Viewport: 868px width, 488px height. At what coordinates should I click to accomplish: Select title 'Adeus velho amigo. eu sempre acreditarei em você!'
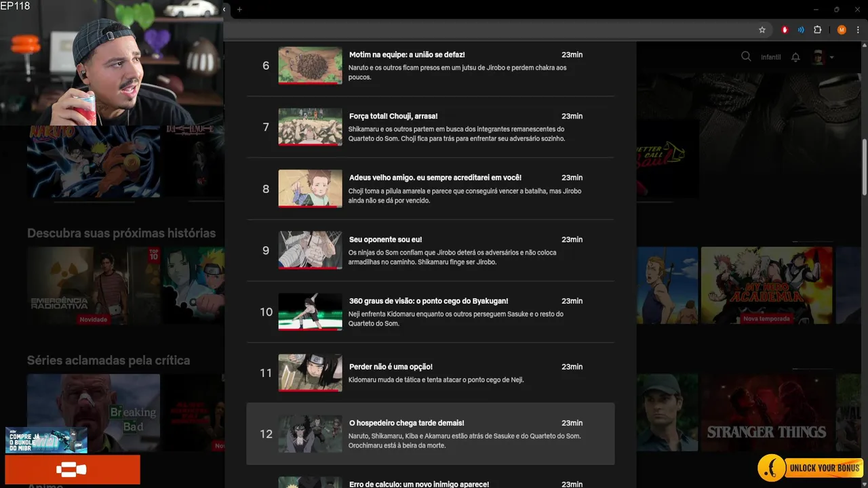coord(435,178)
